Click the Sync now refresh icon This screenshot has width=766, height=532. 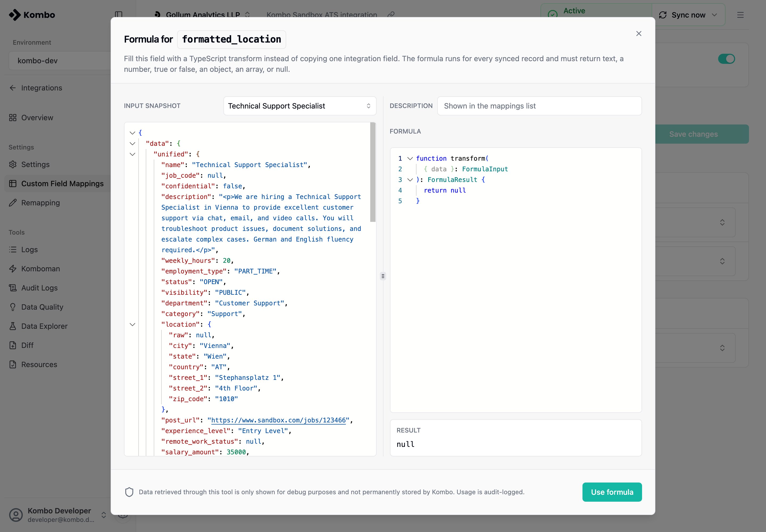(x=663, y=15)
